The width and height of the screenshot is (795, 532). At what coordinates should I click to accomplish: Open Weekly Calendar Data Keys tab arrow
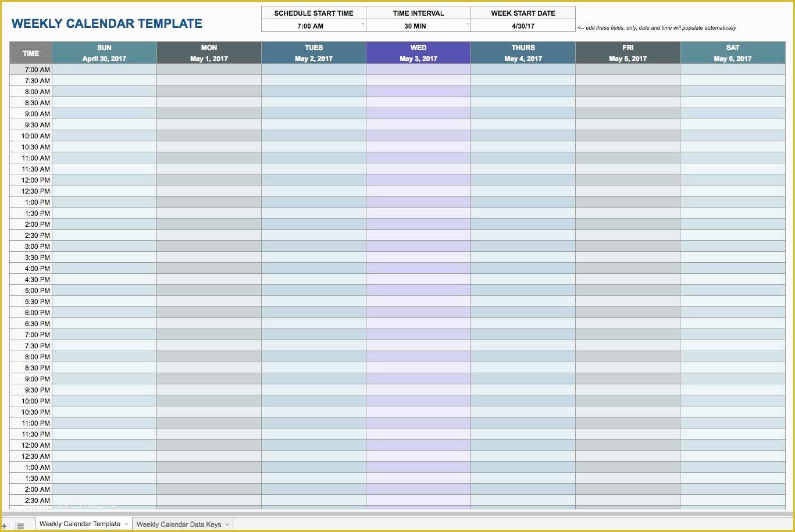(x=227, y=524)
